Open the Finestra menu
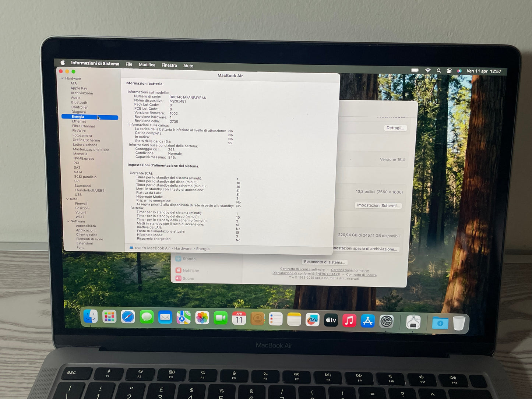 tap(169, 65)
